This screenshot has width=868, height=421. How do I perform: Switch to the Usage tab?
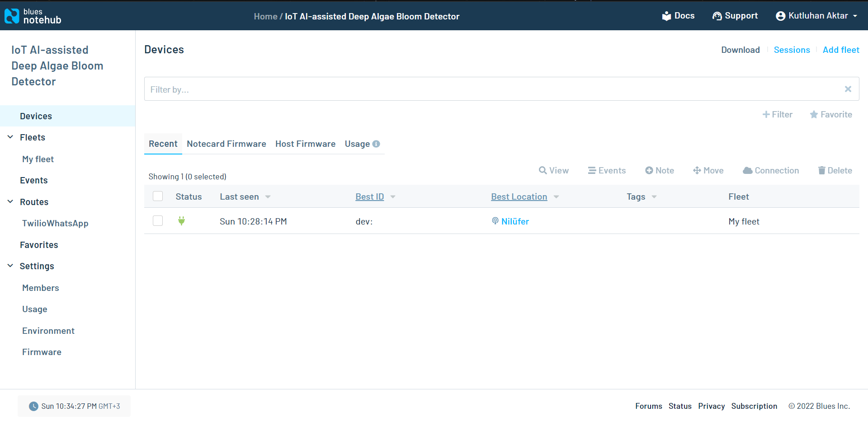tap(357, 144)
